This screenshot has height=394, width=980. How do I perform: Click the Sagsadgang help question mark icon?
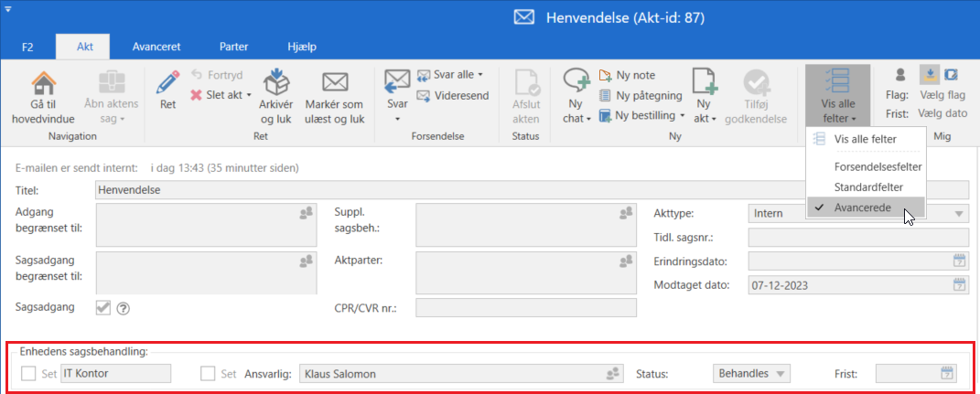click(123, 308)
